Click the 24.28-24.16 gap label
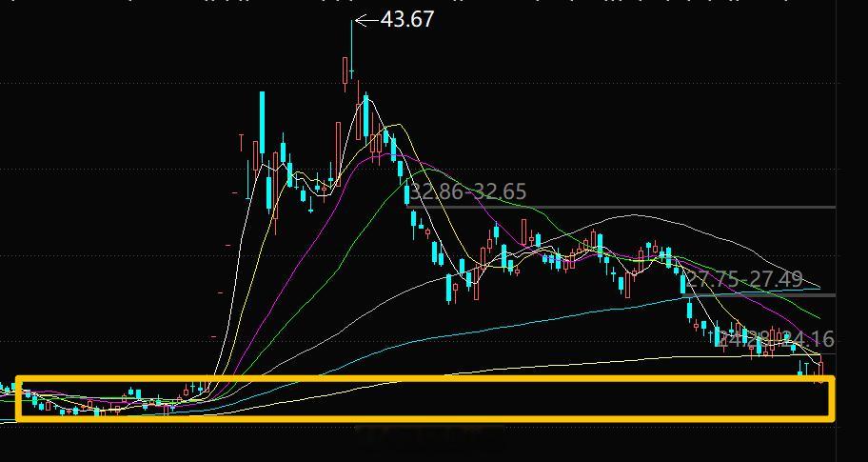Screen dimensions: 868x462 pos(775,339)
